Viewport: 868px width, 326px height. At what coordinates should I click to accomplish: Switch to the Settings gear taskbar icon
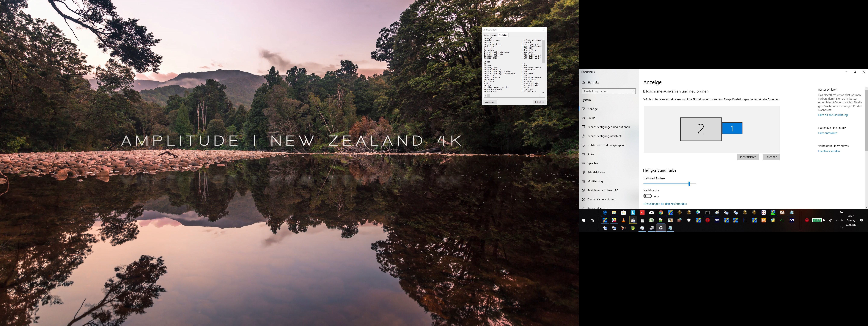661,228
